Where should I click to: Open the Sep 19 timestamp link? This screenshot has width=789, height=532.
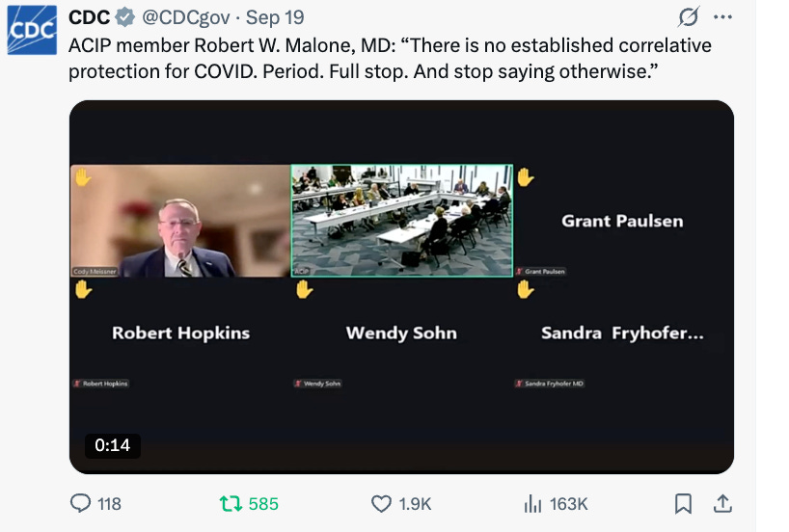pyautogui.click(x=275, y=18)
